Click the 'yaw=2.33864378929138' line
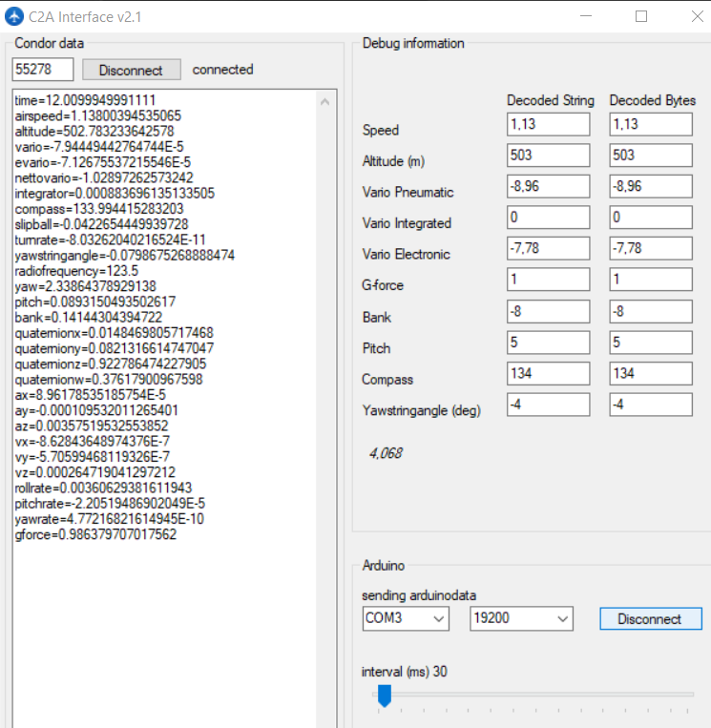Screen dimensions: 711x728 click(86, 286)
